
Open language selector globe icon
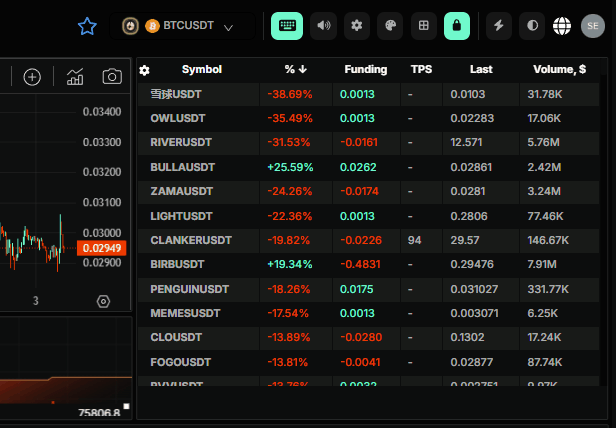[562, 26]
